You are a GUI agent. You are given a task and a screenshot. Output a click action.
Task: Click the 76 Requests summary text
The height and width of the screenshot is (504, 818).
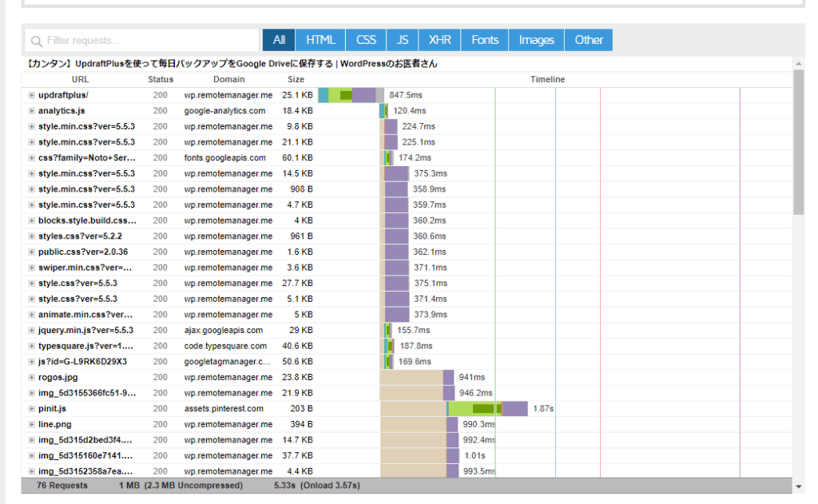pos(62,485)
